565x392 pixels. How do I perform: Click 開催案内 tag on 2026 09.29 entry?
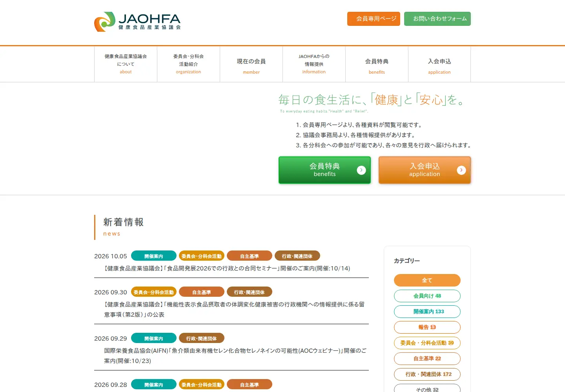pos(154,338)
